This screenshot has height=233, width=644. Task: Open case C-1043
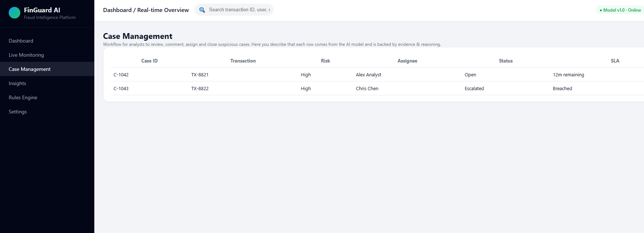[121, 88]
